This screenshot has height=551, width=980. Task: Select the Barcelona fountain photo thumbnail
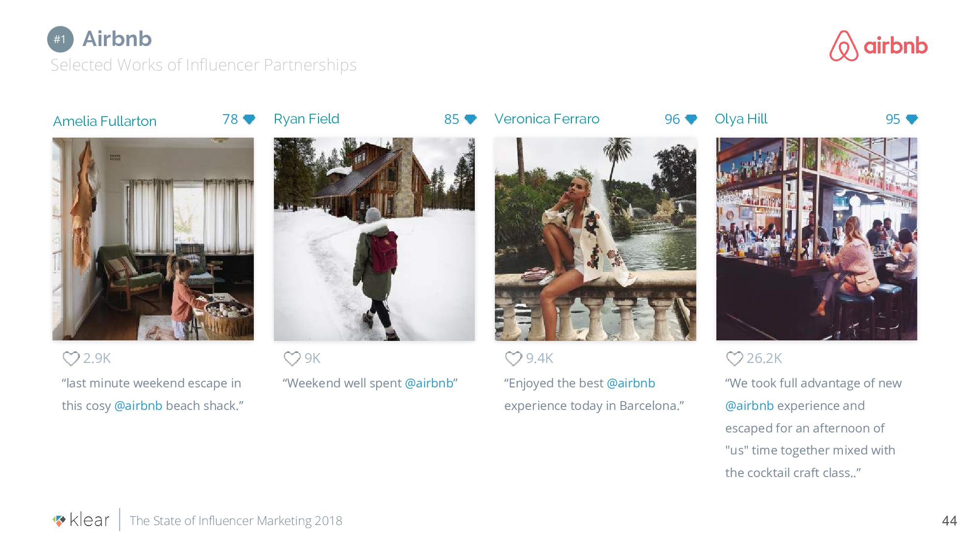click(595, 239)
